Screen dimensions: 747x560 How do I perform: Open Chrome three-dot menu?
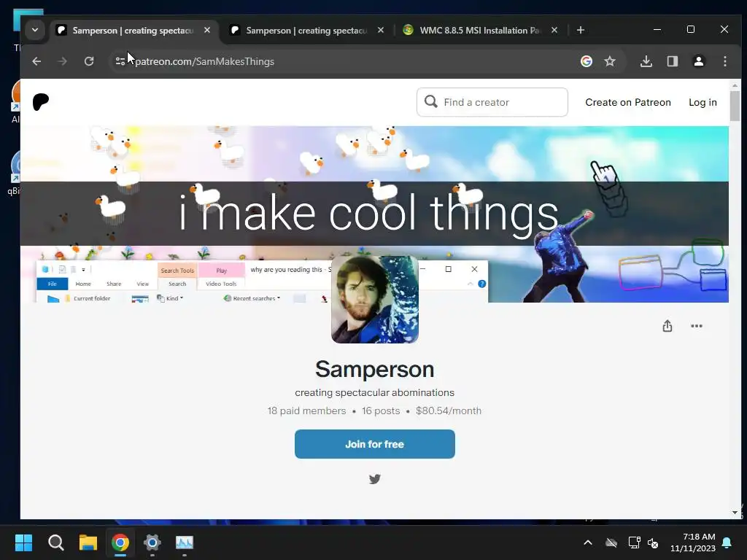click(x=725, y=61)
